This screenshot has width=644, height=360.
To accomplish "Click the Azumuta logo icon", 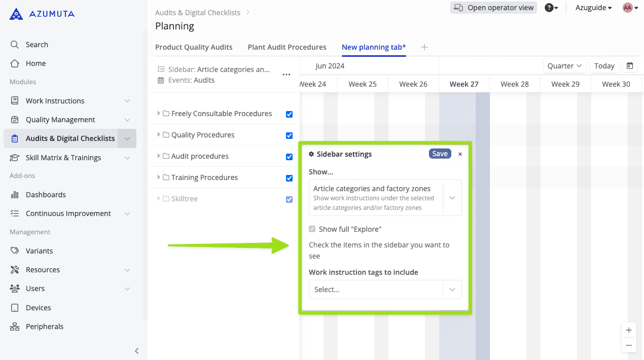I will [16, 14].
